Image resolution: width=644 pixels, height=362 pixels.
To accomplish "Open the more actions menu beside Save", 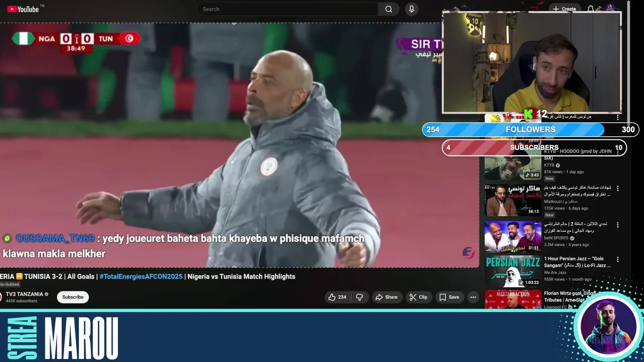I will [473, 297].
